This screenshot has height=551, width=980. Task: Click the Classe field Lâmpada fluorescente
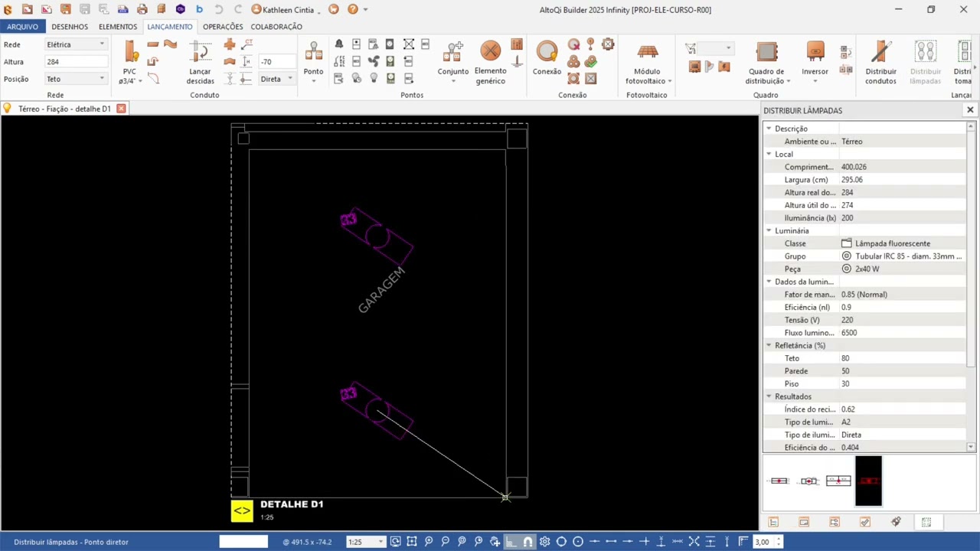[903, 243]
